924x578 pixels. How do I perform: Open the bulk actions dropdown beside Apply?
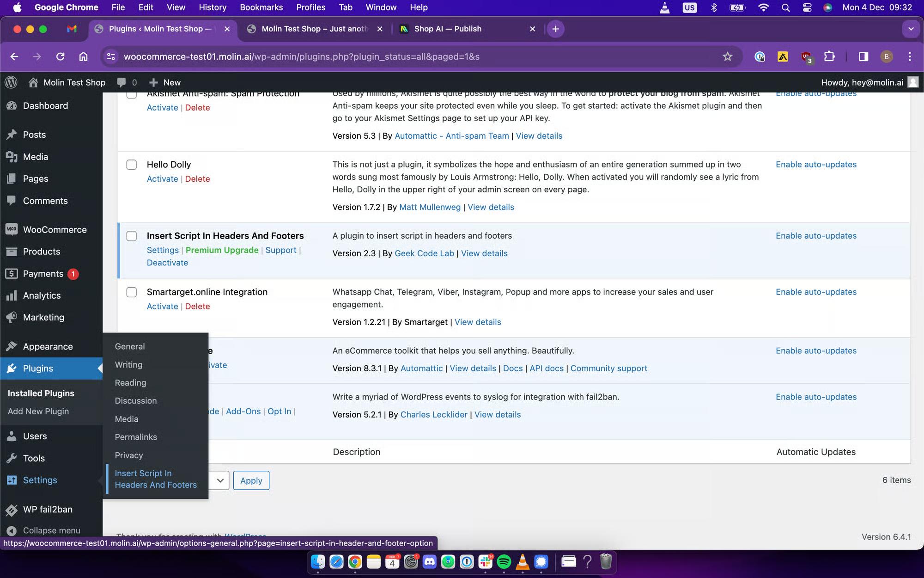coord(219,480)
